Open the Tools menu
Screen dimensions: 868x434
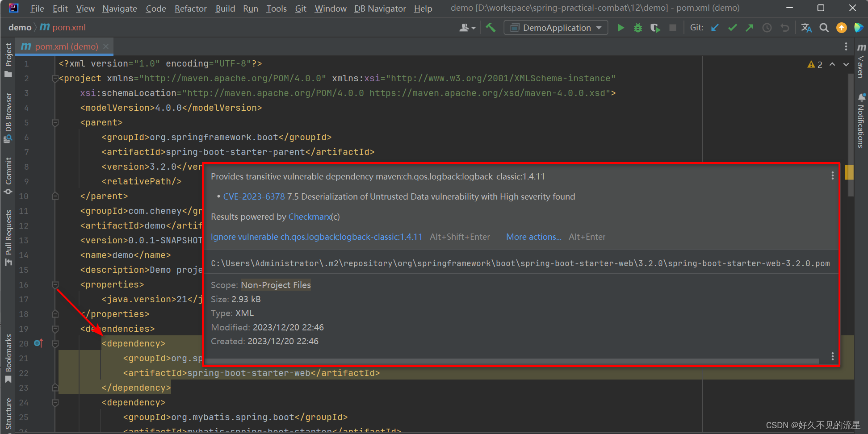click(277, 8)
